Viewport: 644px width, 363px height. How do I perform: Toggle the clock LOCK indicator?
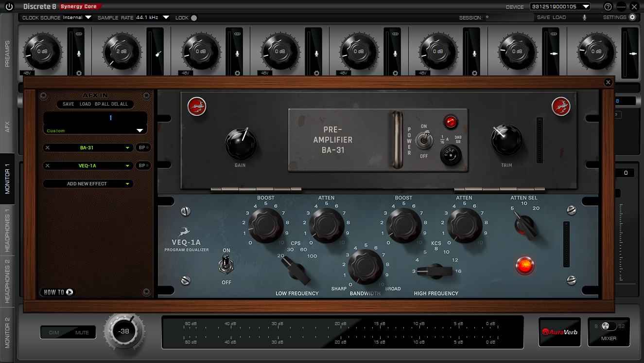pos(194,18)
